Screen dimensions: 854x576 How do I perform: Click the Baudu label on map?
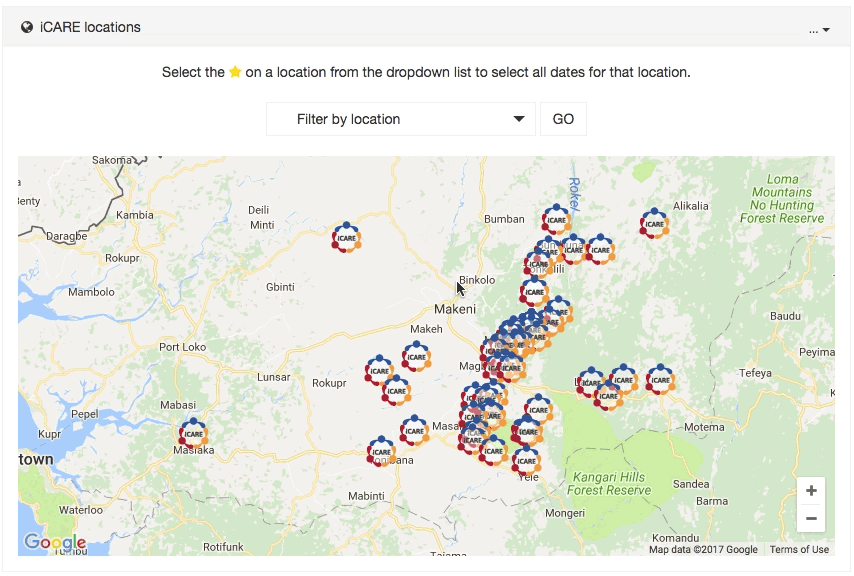click(x=785, y=316)
